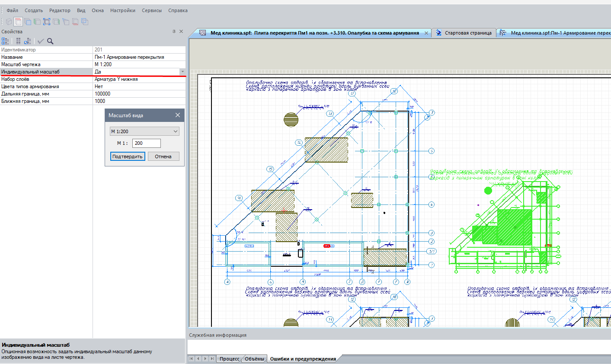The image size is (611, 364).
Task: Click the M 1: scale input field
Action: 146,143
